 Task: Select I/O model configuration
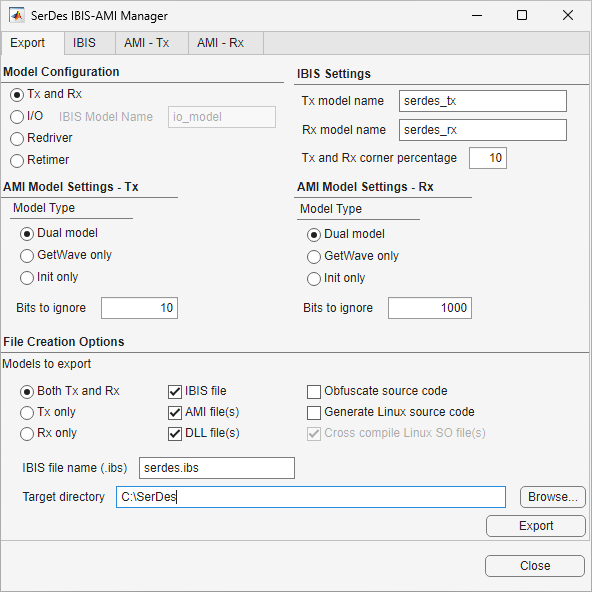pyautogui.click(x=17, y=117)
